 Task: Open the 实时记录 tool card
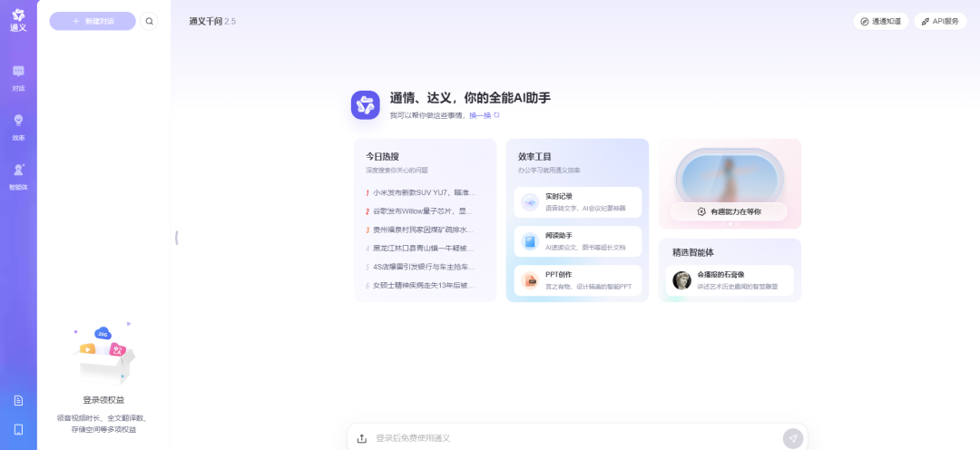click(577, 202)
